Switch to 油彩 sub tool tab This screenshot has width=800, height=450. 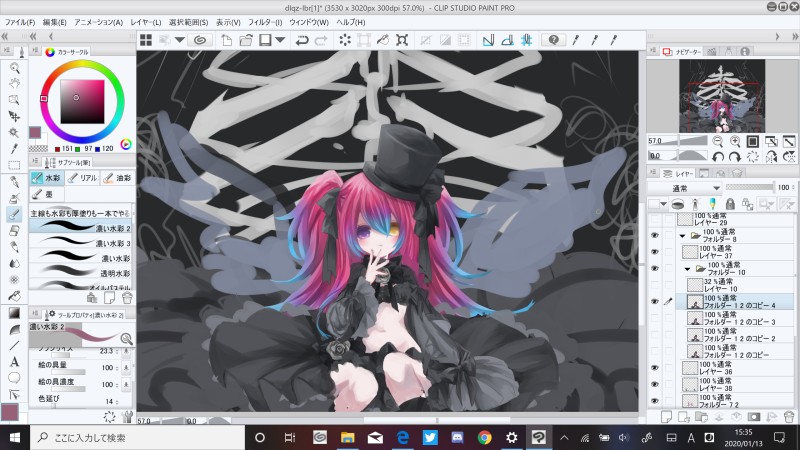click(118, 178)
